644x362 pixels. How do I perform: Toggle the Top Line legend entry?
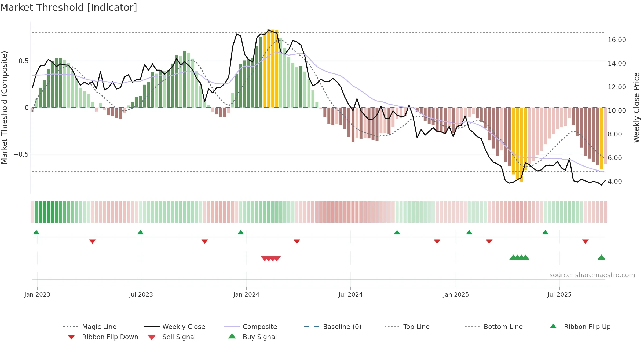click(407, 327)
